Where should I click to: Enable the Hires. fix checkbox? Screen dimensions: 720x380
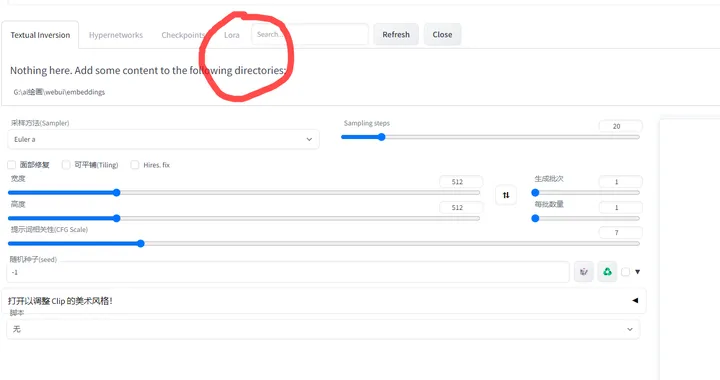click(135, 164)
